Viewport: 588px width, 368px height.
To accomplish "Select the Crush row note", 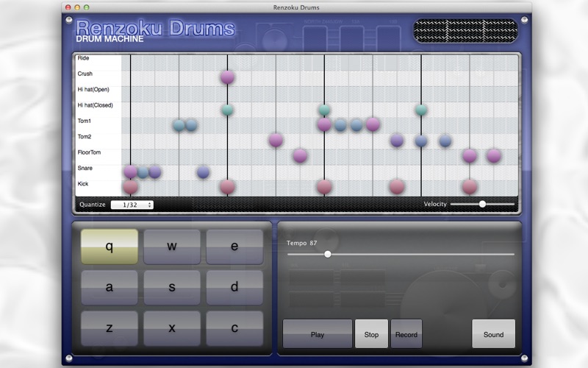I will pyautogui.click(x=227, y=77).
